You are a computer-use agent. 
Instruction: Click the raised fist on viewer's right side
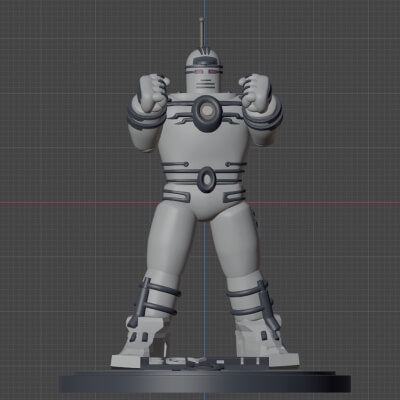pos(255,93)
